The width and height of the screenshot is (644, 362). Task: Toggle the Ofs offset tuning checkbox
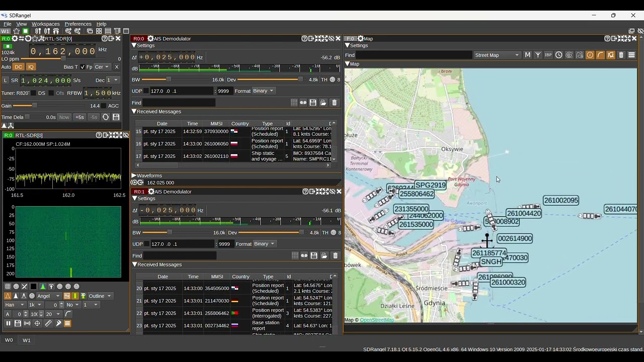[51, 93]
